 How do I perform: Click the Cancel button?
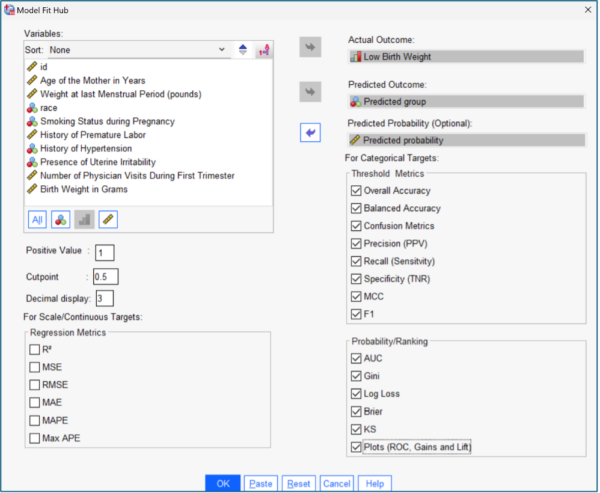pyautogui.click(x=336, y=483)
